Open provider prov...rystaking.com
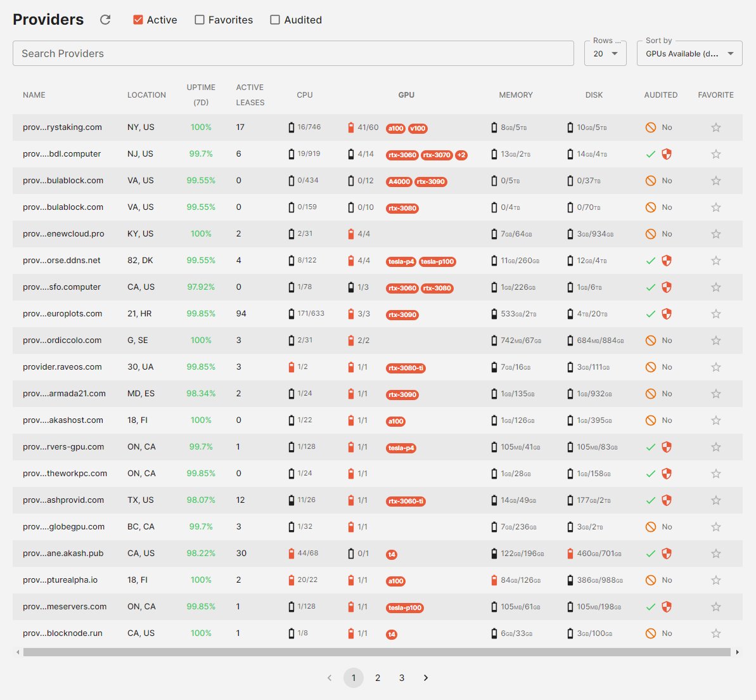756x700 pixels. (62, 127)
